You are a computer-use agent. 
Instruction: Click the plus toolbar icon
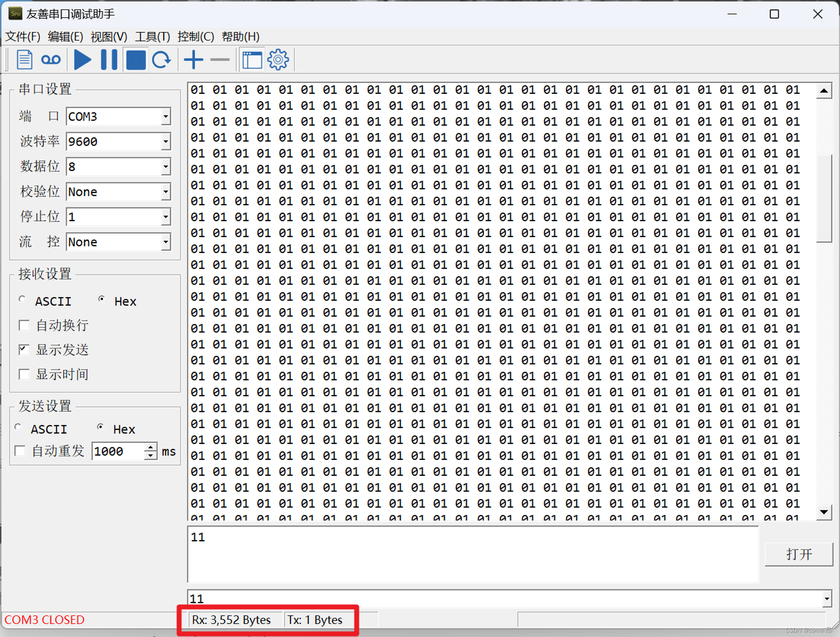click(194, 60)
